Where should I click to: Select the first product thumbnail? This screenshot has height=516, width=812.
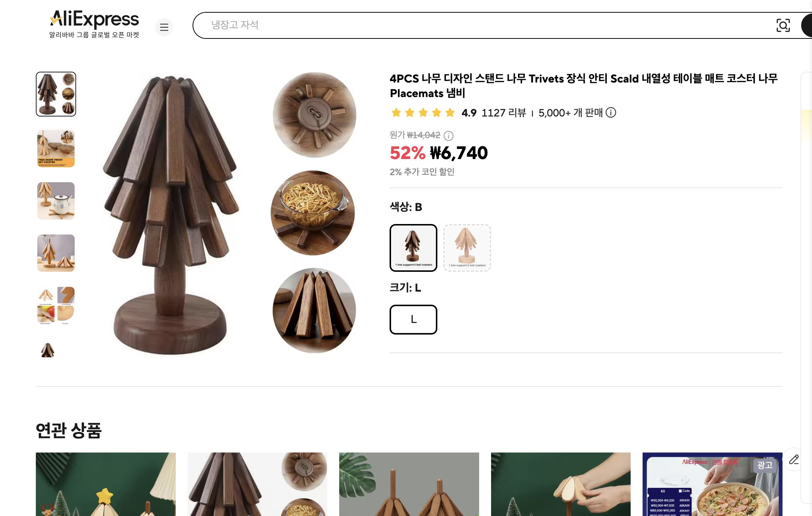tap(56, 94)
